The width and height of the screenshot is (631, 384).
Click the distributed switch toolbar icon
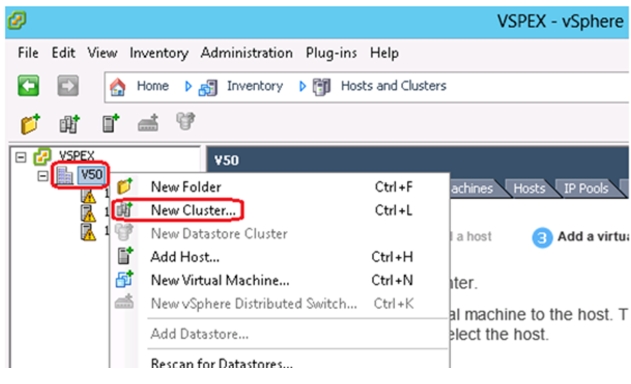pos(148,123)
